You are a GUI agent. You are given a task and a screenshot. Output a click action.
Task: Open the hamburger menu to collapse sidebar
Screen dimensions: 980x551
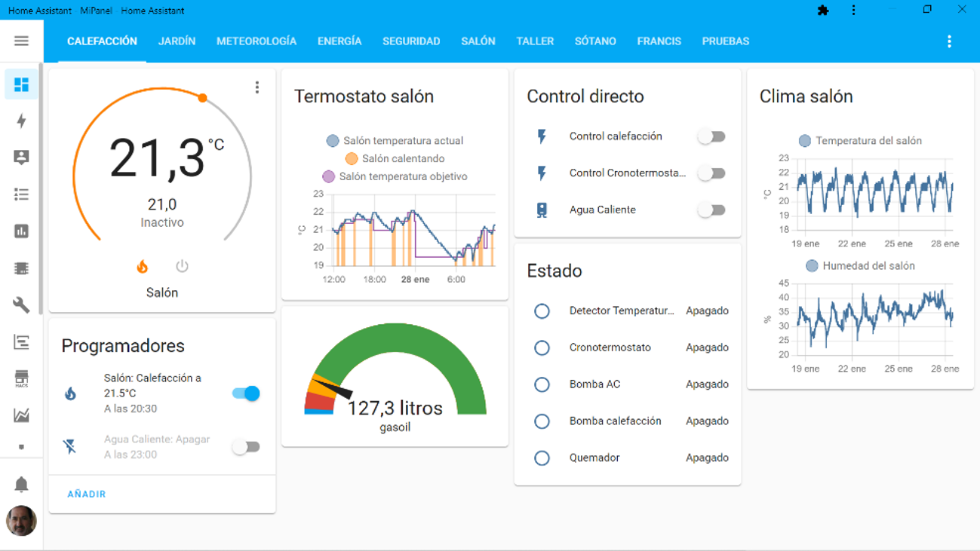[x=21, y=41]
